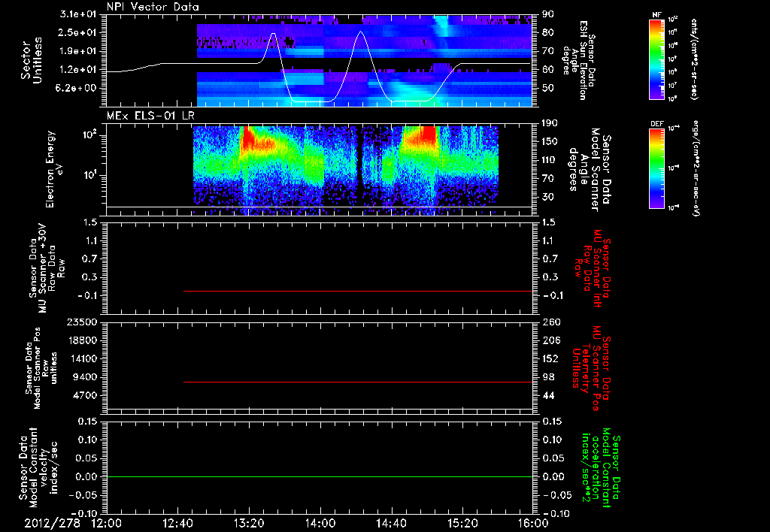770x532 pixels.
Task: Click the '1.9e+01' sector tick value
Action: pyautogui.click(x=78, y=51)
